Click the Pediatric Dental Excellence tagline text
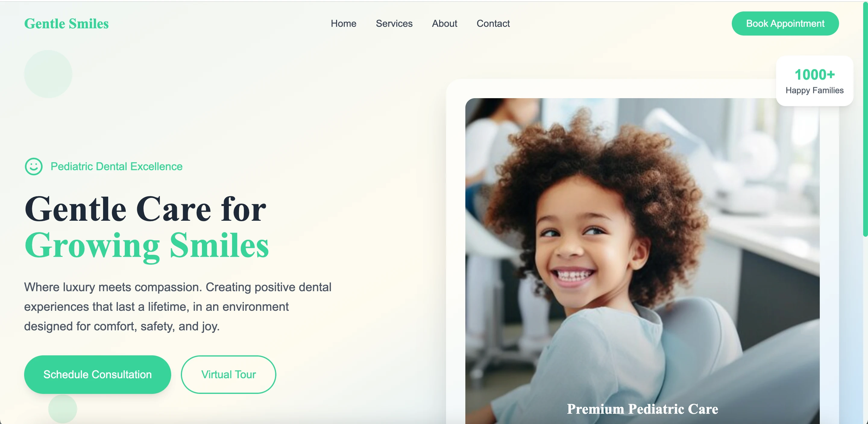The height and width of the screenshot is (424, 868). point(117,166)
